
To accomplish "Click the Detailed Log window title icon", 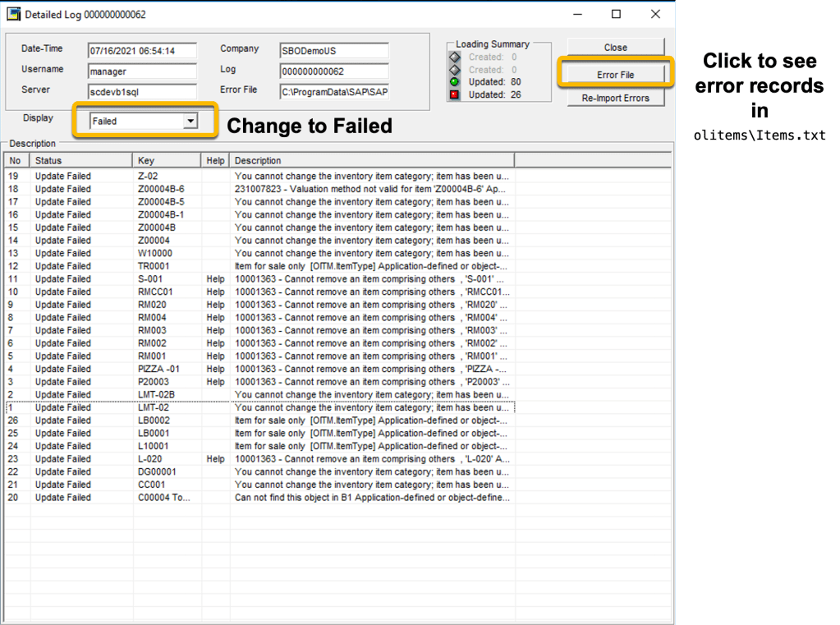I will click(13, 15).
